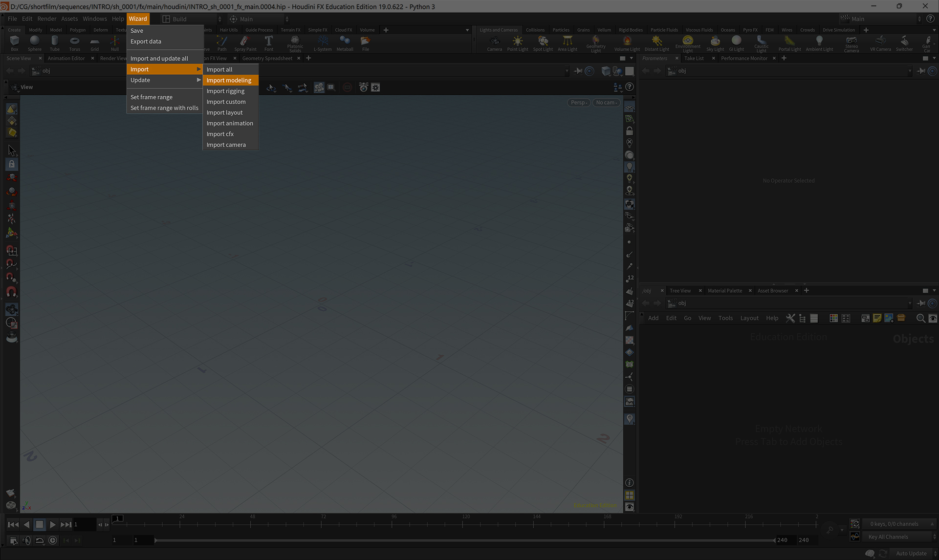The width and height of the screenshot is (939, 560).
Task: Open network editor Add menu
Action: point(653,318)
